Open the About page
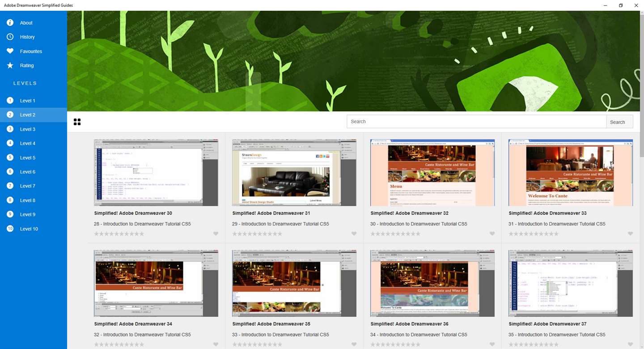 [34, 23]
